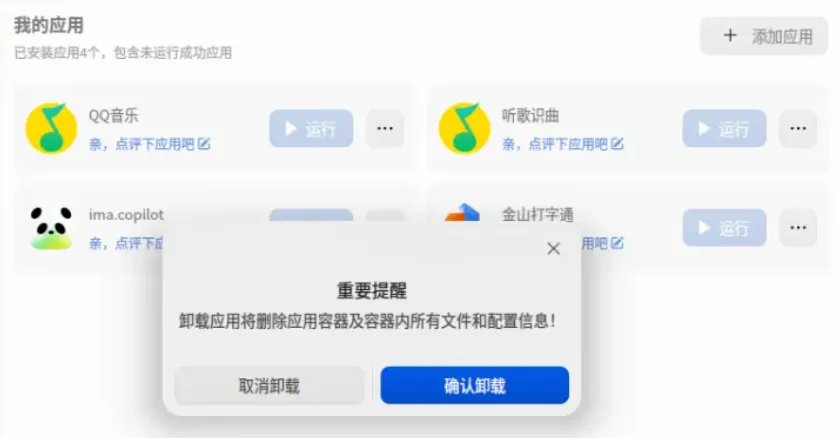
Task: Click the QQ音乐 app icon
Action: click(51, 128)
